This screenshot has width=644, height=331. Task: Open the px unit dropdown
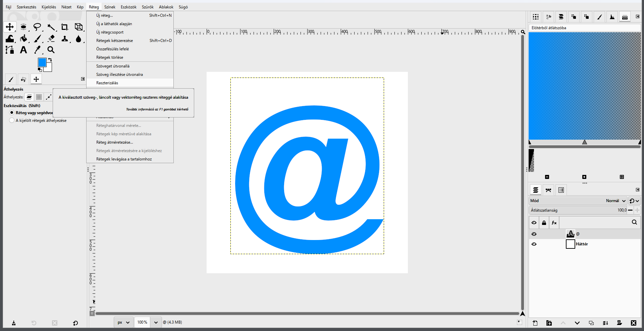coord(123,322)
